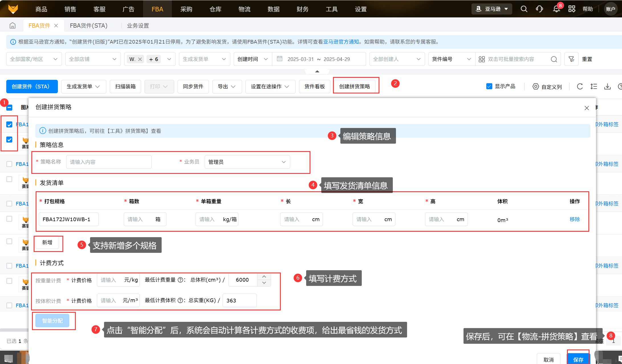Switch to the FBA货件(STA) tab
622x364 pixels.
[x=89, y=25]
